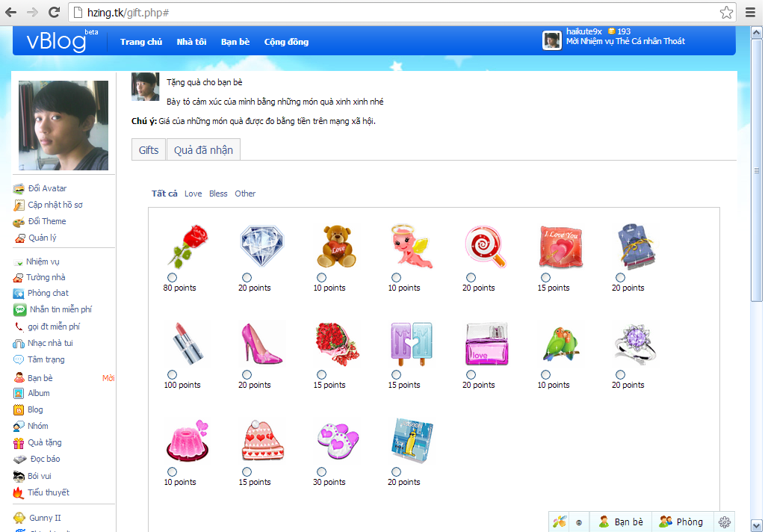
Task: Click the browser reload icon
Action: click(54, 12)
